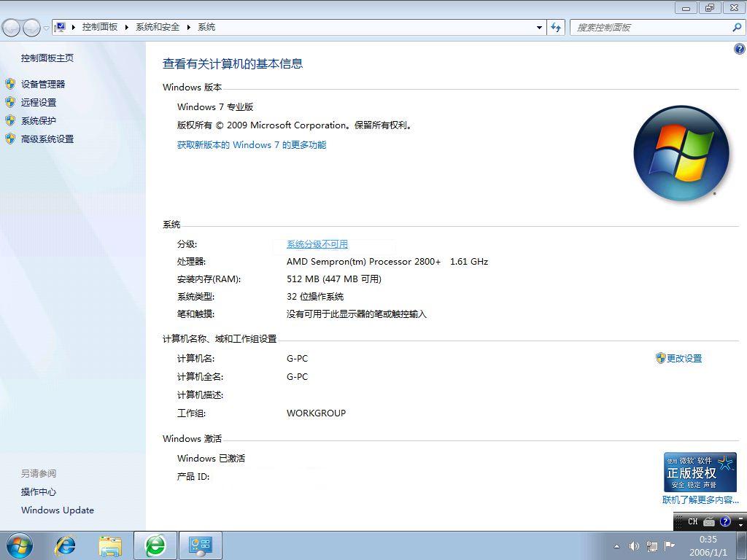Refresh the page with the refresh button

tap(556, 27)
